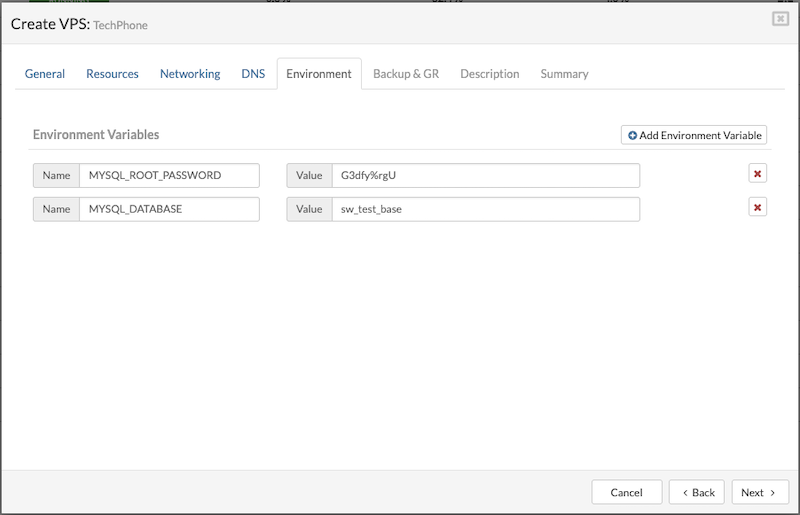Delete the MYSQL_ROOT_PASSWORD variable row
This screenshot has width=800, height=515.
click(x=757, y=174)
